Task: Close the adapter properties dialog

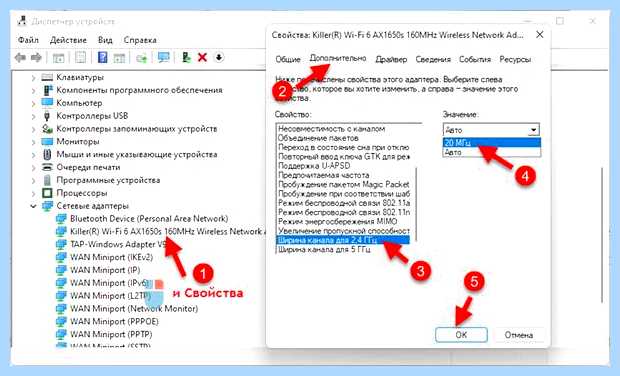Action: click(540, 35)
